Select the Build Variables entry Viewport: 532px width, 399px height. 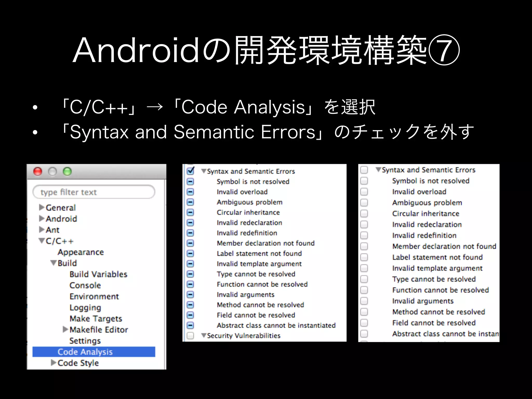coord(98,274)
